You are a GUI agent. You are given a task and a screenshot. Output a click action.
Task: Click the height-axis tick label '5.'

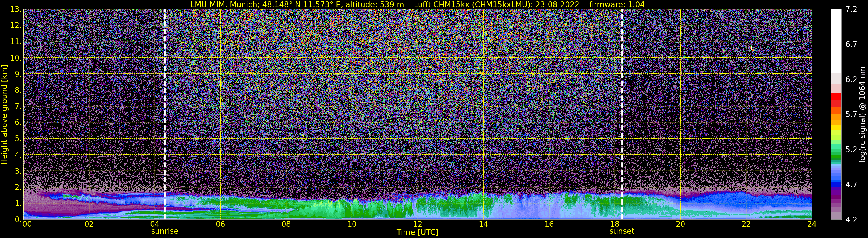[18, 139]
